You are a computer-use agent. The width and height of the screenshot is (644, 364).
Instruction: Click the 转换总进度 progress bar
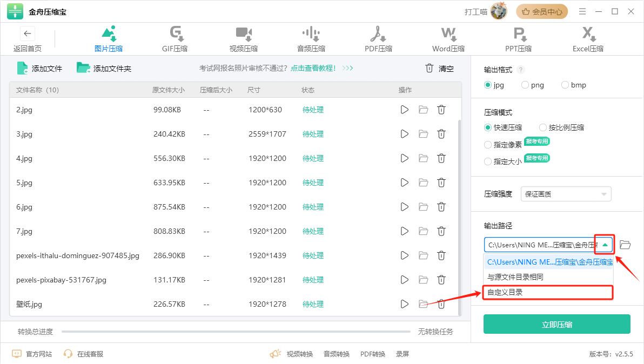(236, 332)
